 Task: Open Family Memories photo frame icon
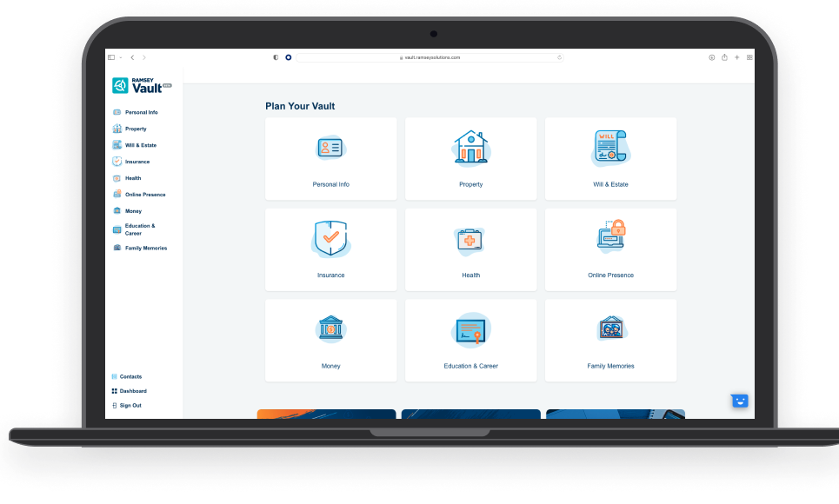(611, 328)
